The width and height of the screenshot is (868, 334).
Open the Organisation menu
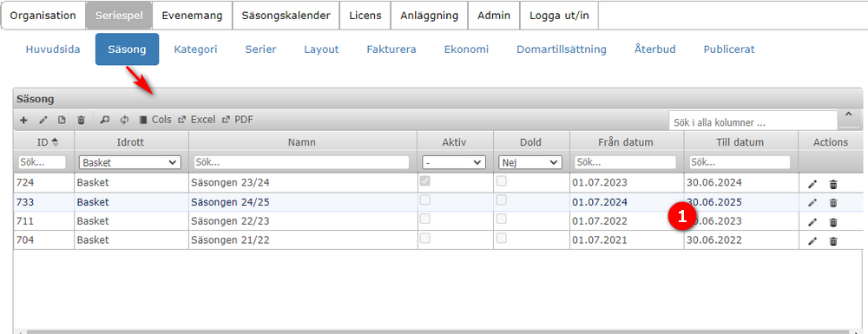[43, 16]
